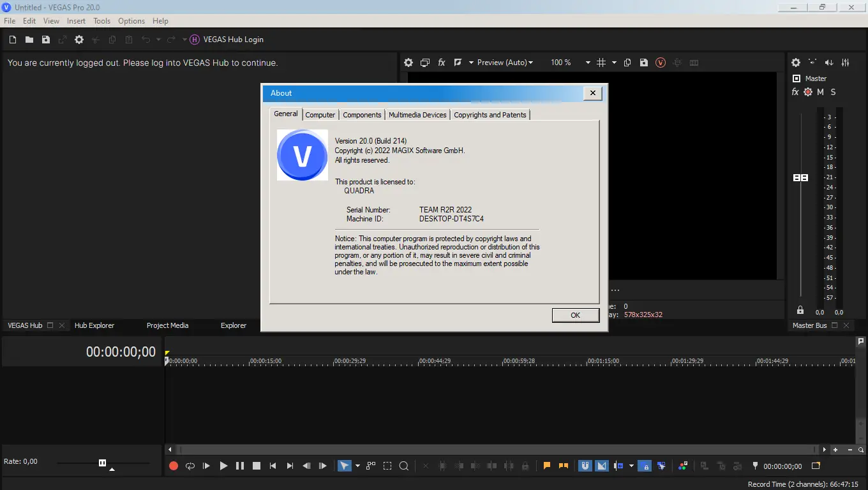868x490 pixels.
Task: Open the Tools menu
Action: 102,21
